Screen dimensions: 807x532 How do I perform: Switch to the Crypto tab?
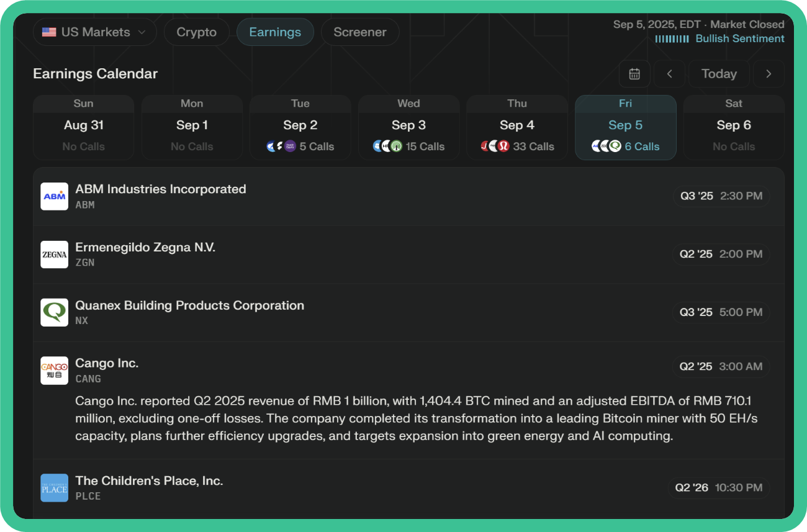coord(197,32)
